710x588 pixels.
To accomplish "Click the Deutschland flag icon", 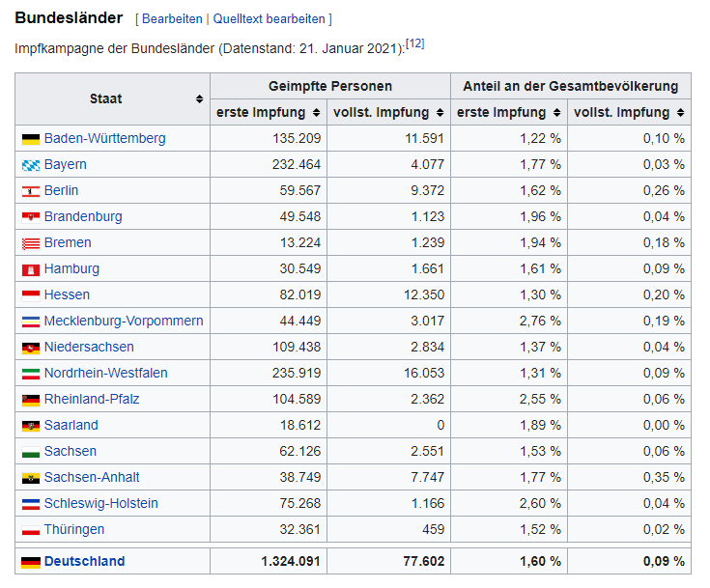I will click(30, 562).
